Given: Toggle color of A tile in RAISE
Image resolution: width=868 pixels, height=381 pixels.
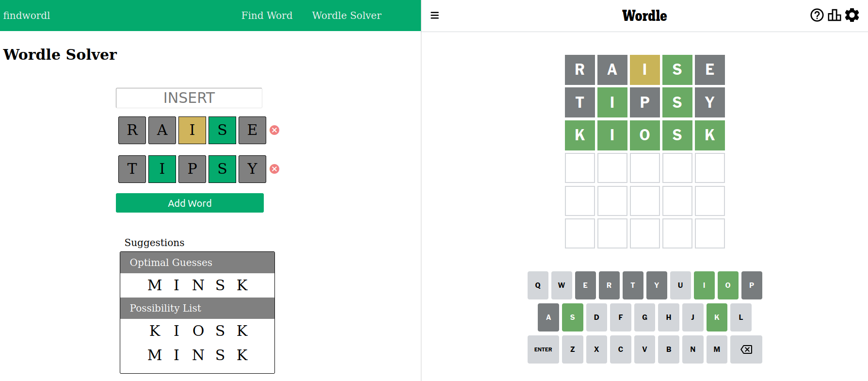Looking at the screenshot, I should (x=162, y=130).
